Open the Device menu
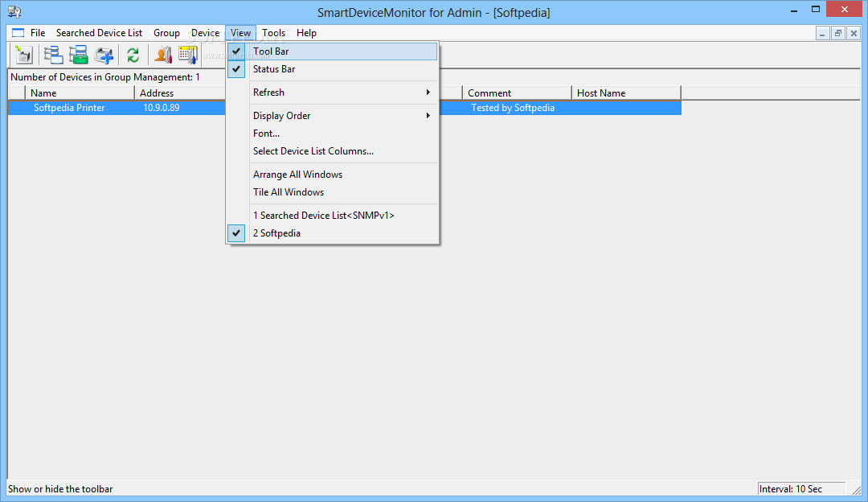This screenshot has height=502, width=868. click(x=206, y=33)
